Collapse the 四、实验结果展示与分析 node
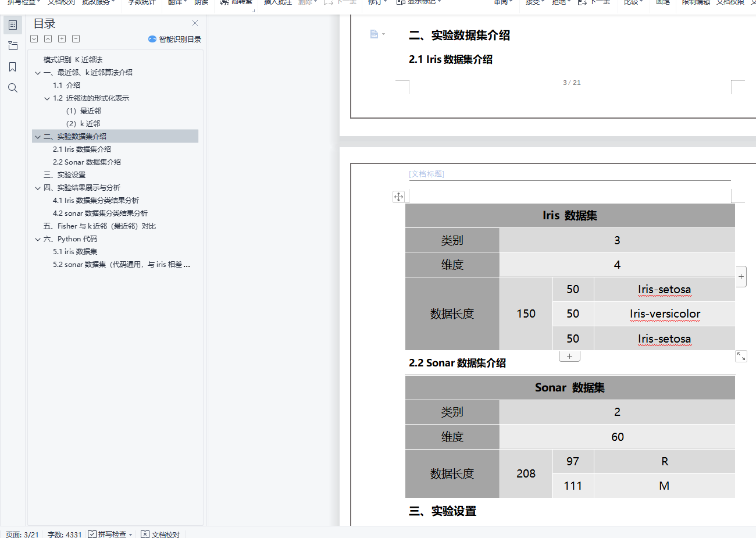 pos(38,188)
